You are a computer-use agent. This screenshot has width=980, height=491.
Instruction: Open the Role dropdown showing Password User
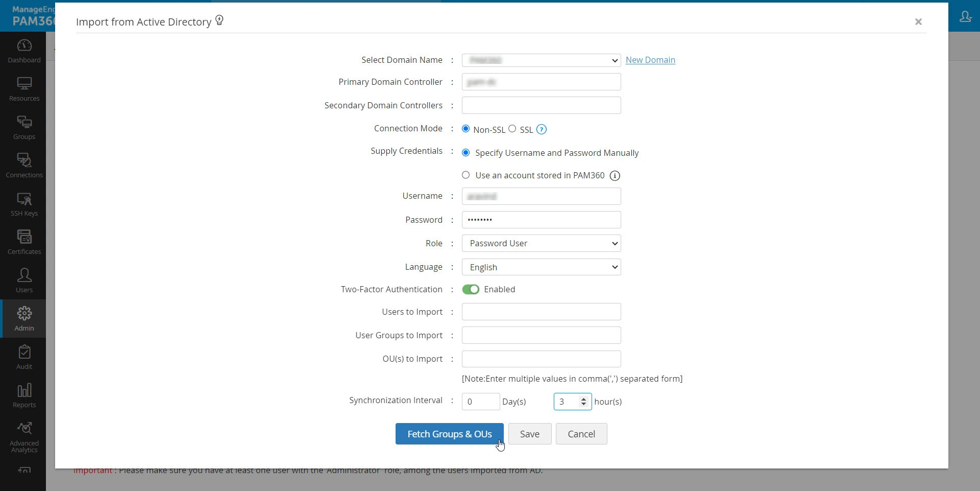pos(541,243)
